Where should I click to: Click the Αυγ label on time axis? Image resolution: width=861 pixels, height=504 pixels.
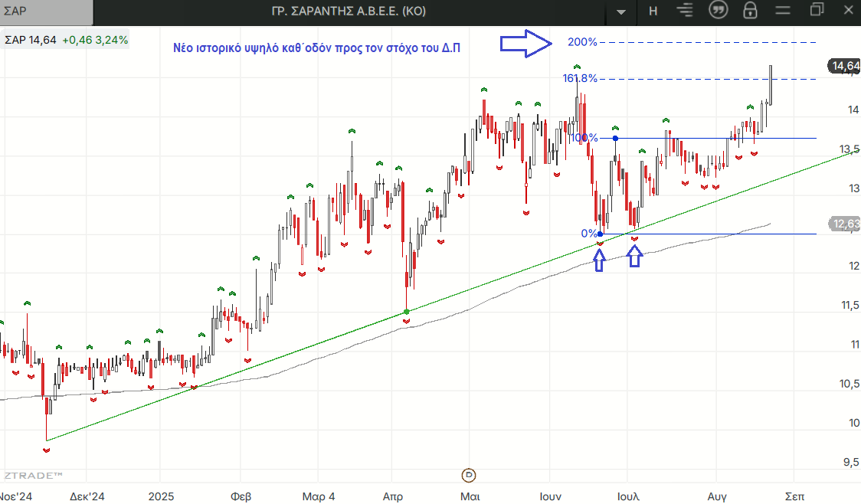tap(717, 496)
